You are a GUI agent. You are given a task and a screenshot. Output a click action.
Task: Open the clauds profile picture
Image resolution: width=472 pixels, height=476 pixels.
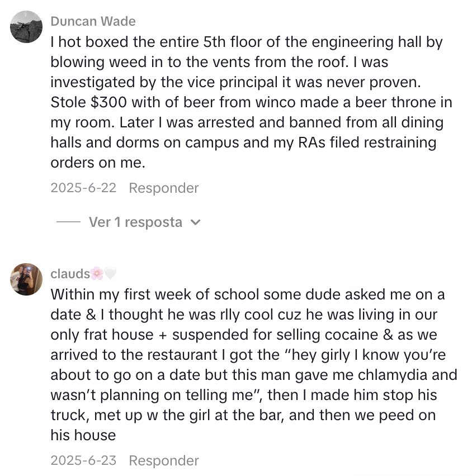(26, 279)
